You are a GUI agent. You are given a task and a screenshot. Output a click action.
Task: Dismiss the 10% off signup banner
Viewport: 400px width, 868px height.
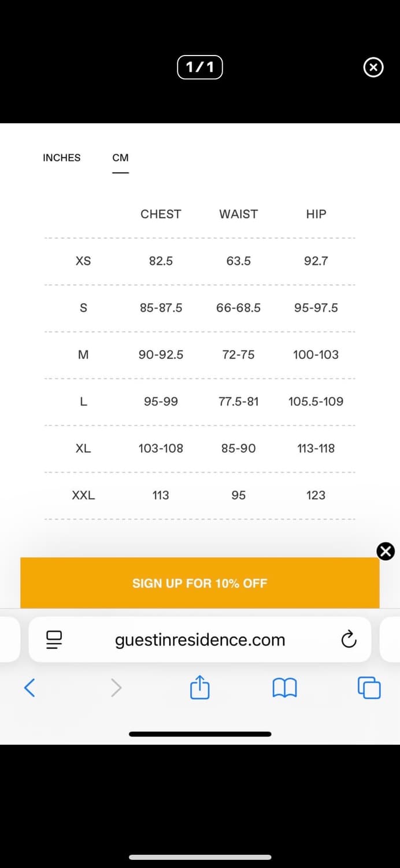[x=386, y=551]
